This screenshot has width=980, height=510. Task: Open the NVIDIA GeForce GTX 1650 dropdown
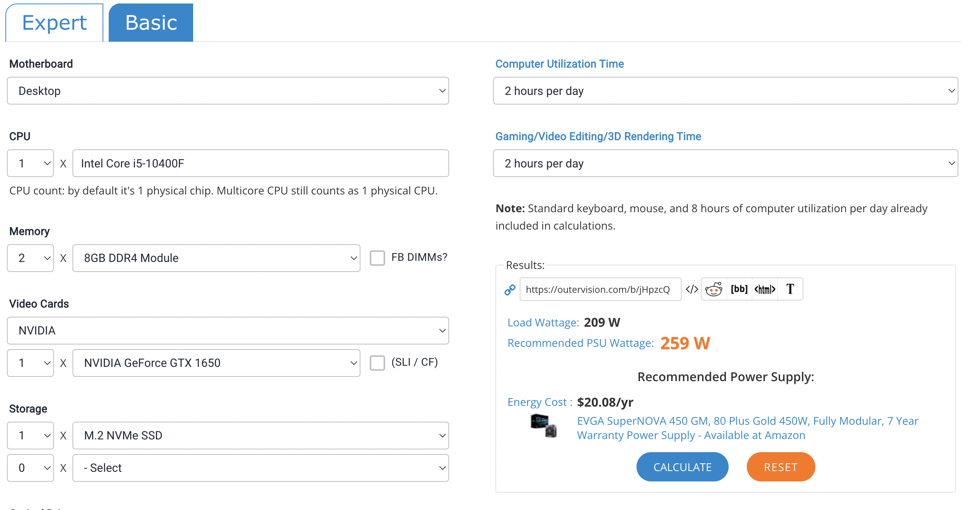point(216,363)
